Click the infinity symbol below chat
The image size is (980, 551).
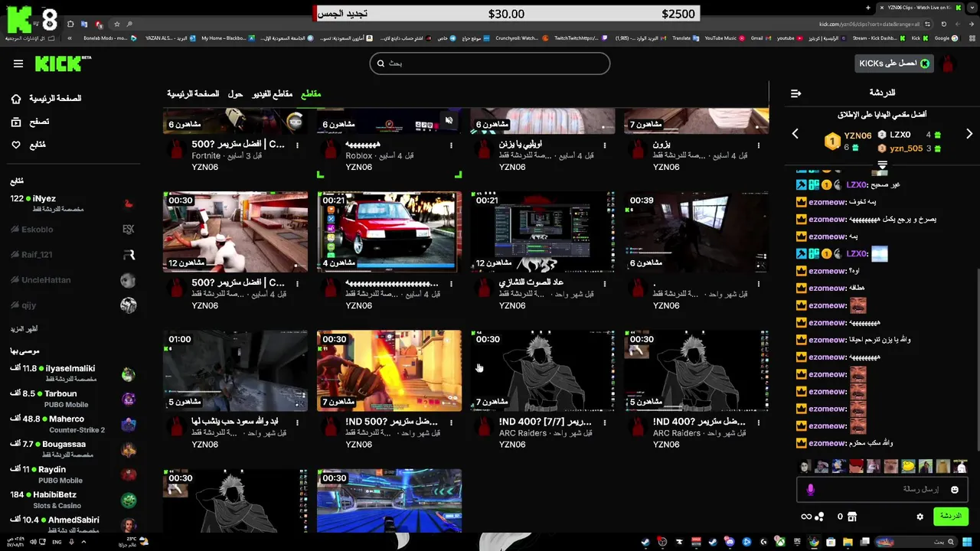(806, 517)
